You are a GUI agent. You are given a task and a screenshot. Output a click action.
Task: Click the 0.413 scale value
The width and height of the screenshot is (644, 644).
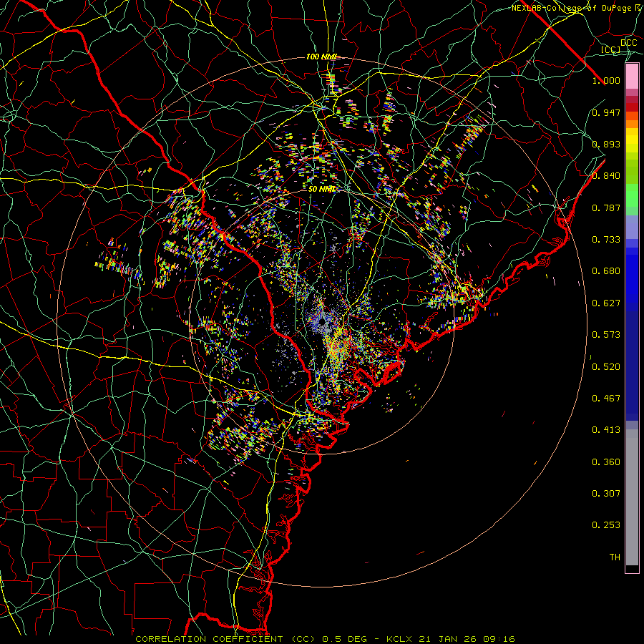tap(606, 430)
